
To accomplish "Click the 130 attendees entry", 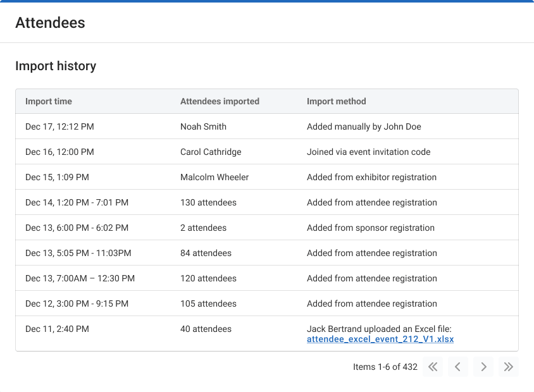I will click(x=208, y=202).
